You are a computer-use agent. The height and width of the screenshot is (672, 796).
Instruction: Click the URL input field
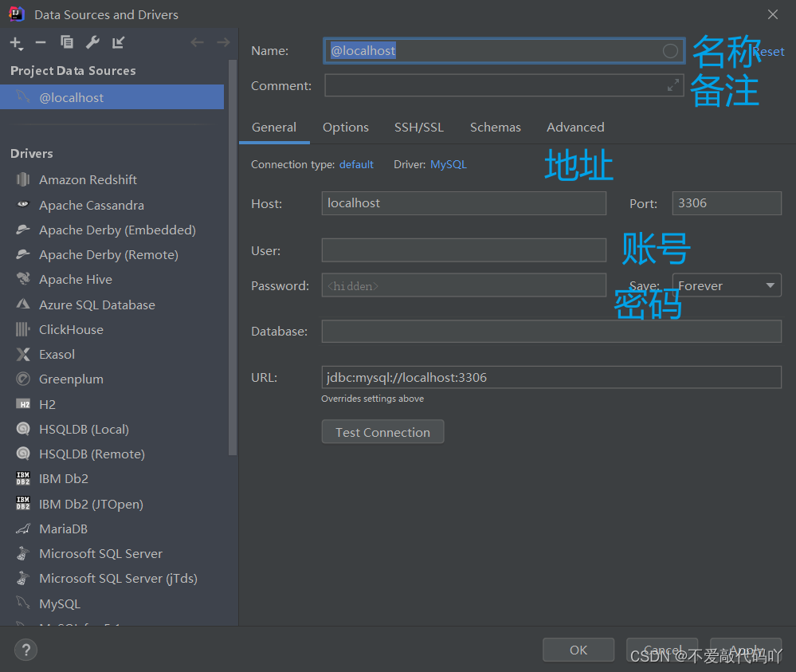(551, 377)
